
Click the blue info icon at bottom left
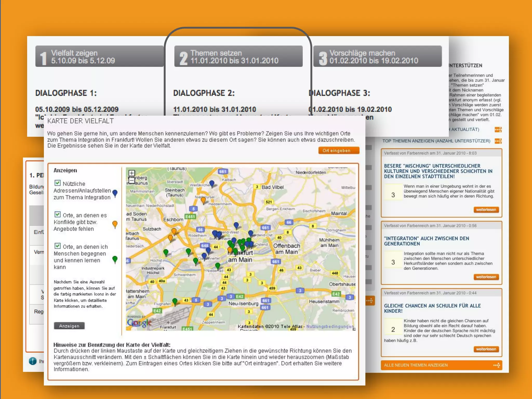(x=33, y=361)
